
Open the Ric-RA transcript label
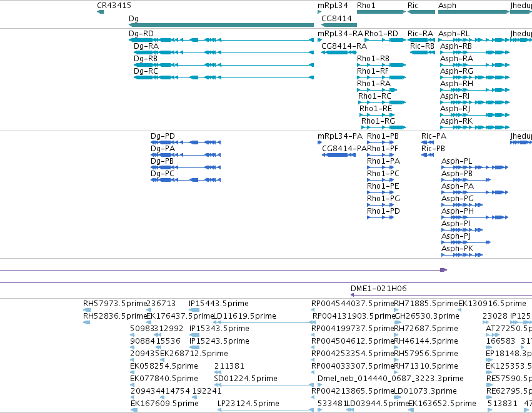420,34
